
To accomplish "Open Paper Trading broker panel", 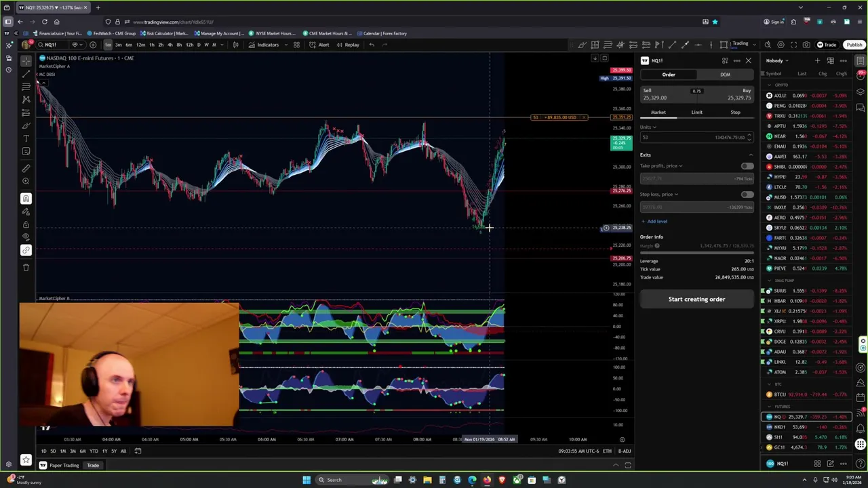I will pos(60,466).
